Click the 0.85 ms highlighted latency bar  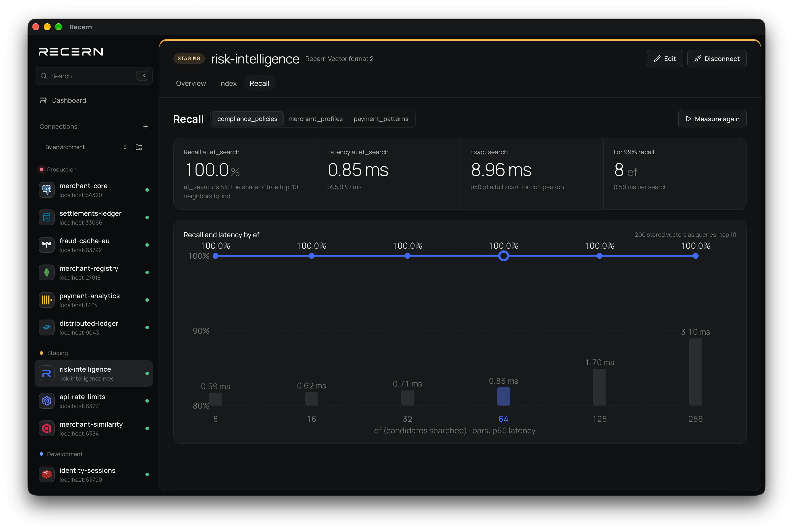(503, 396)
